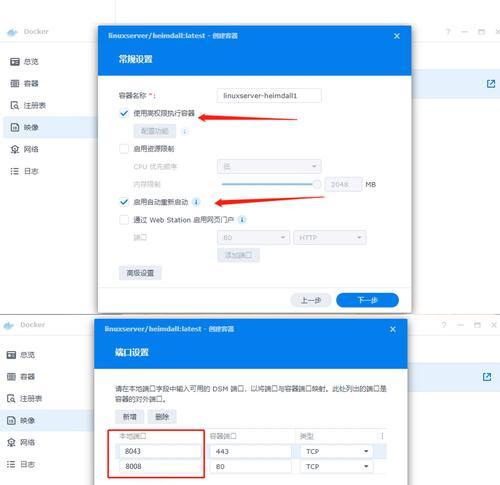The image size is (500, 485).
Task: Uncheck 使用高权限执行容器 checkbox
Action: coord(124,113)
